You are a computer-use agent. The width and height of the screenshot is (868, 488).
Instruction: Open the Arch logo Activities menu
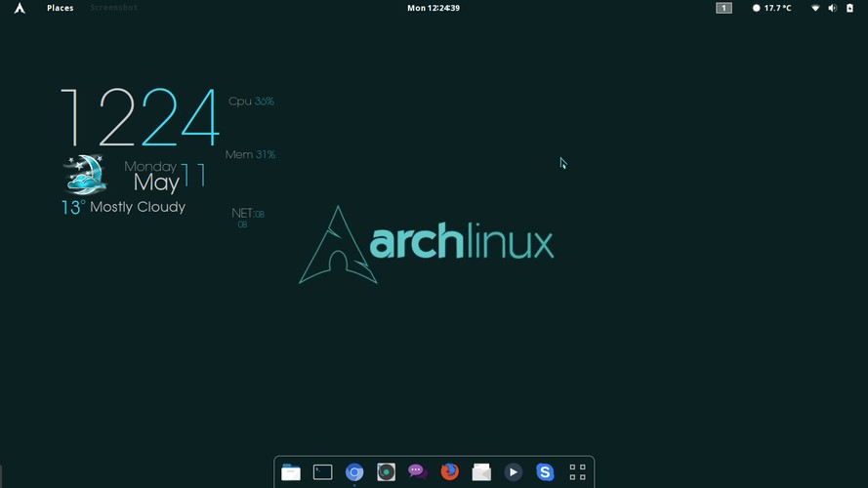pyautogui.click(x=20, y=8)
